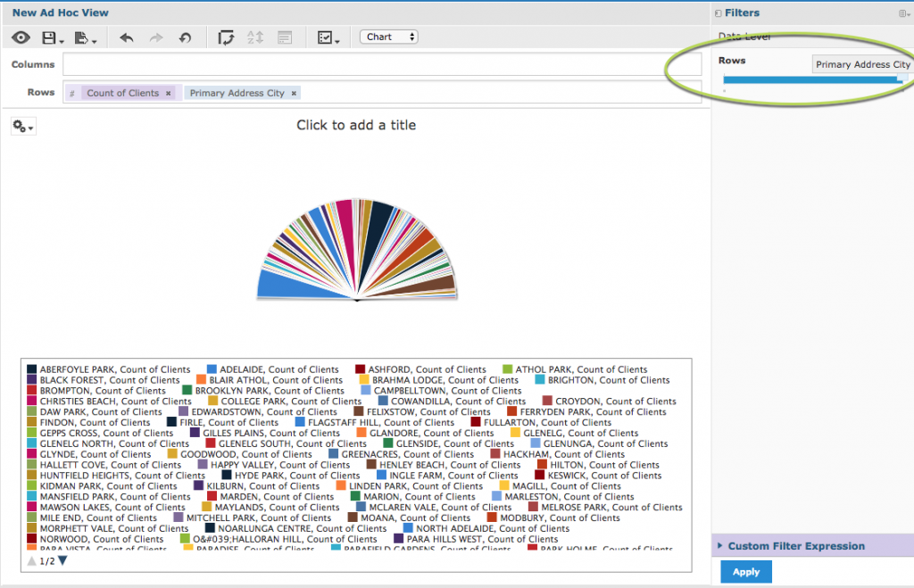This screenshot has width=914, height=588.
Task: Open the chart gear options menu
Action: [x=23, y=127]
